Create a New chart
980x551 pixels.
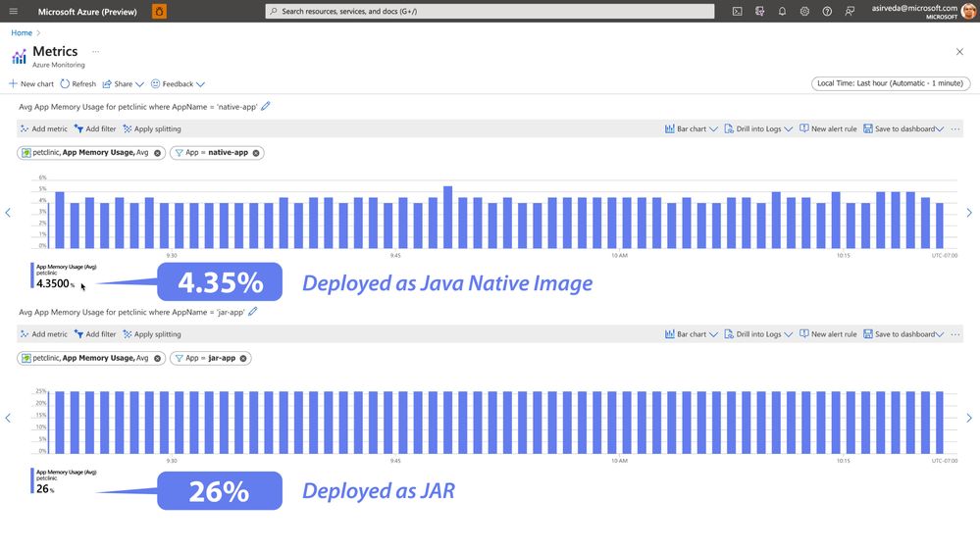click(x=31, y=83)
